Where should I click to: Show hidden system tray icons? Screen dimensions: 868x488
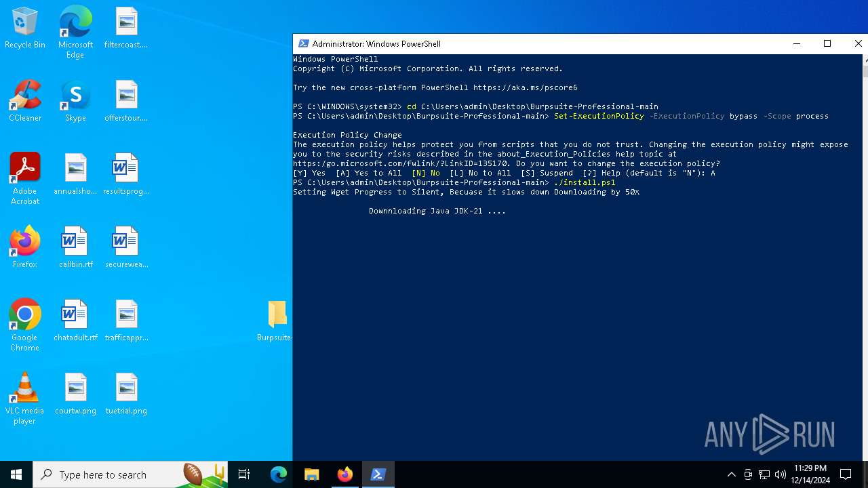[x=731, y=474]
